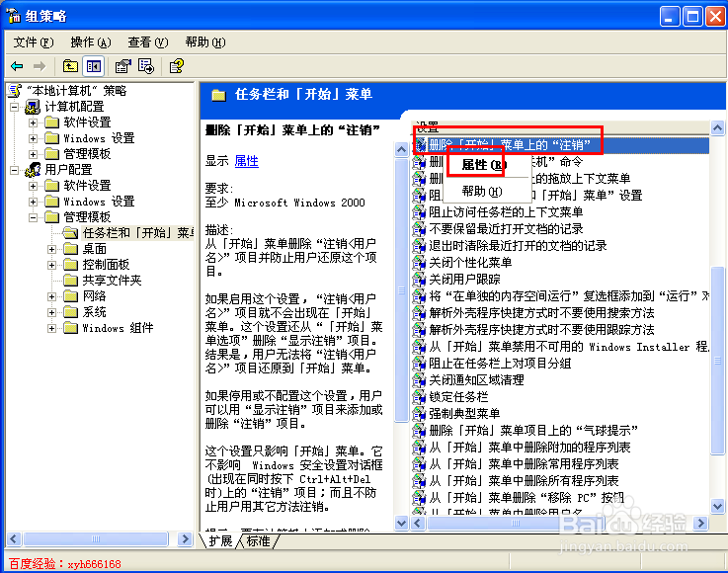This screenshot has width=728, height=573.
Task: Open the 帮助(H) menu bar item
Action: [205, 42]
